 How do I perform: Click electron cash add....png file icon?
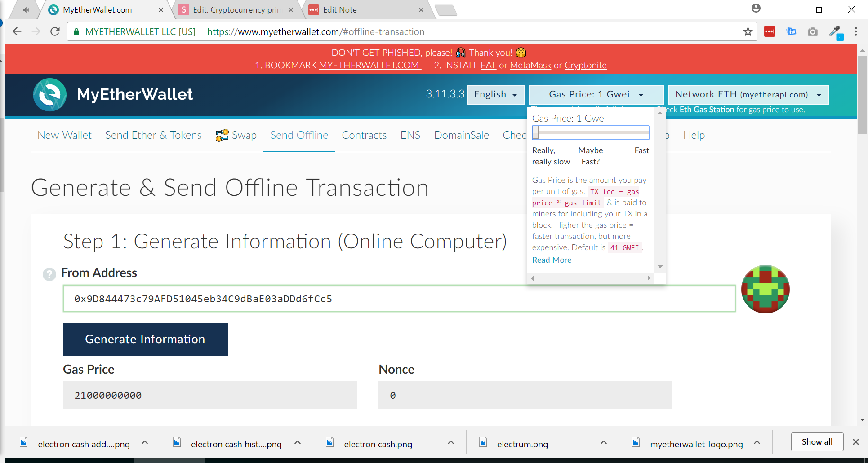(x=24, y=442)
